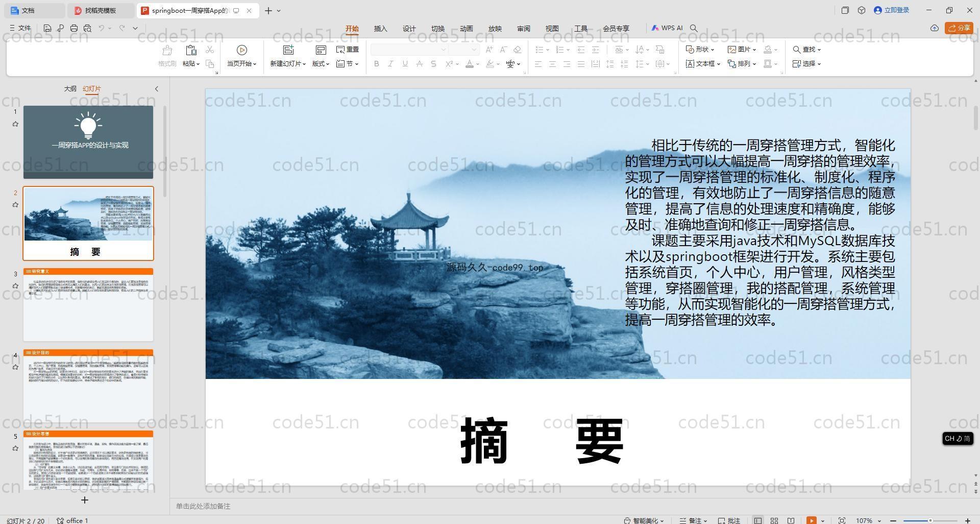Open the Transitions (切换) ribbon tab
980x524 pixels.
(438, 29)
